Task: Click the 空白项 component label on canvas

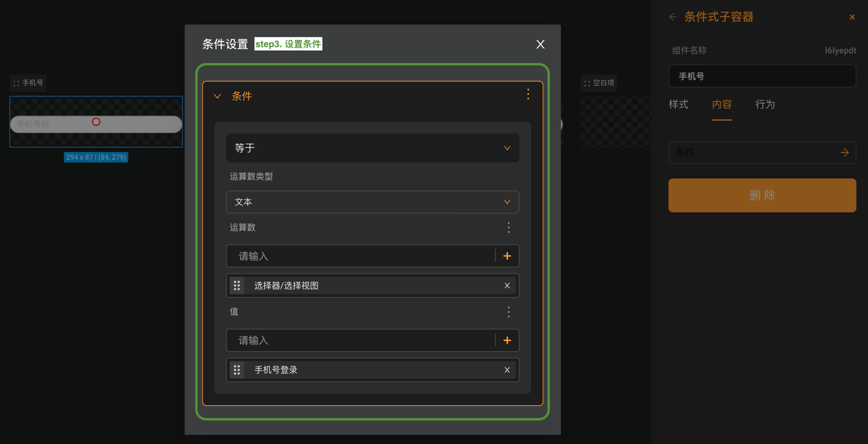Action: [x=599, y=83]
